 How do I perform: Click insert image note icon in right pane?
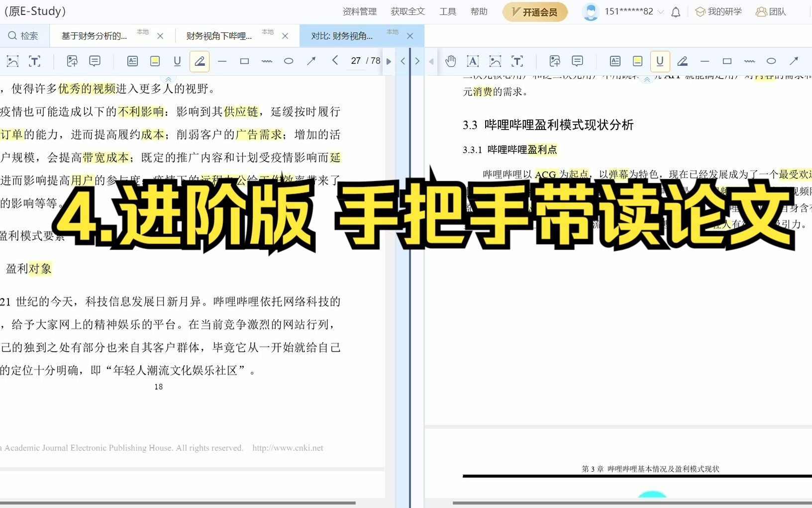(555, 61)
